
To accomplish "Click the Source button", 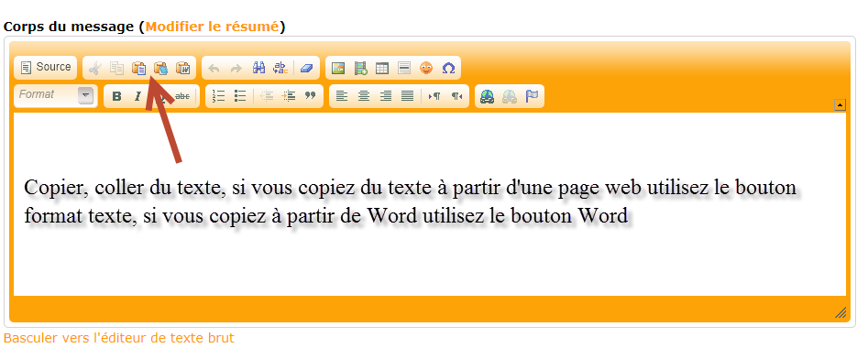I will pos(46,68).
